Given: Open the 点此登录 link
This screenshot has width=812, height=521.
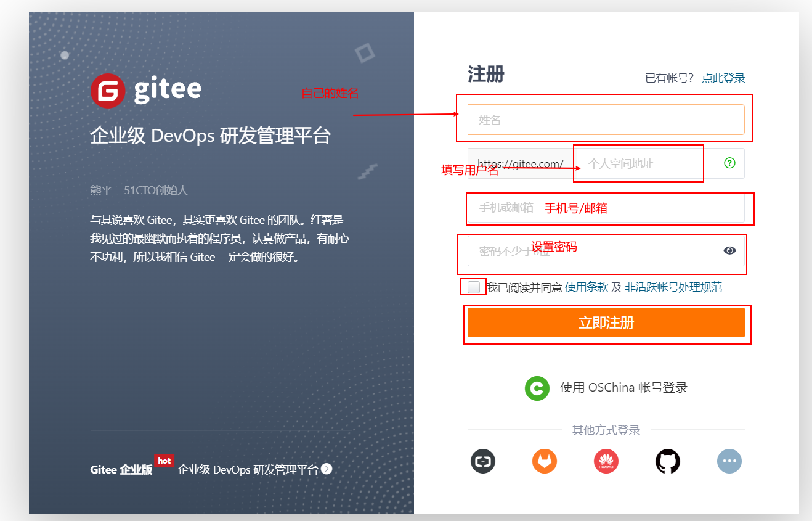Looking at the screenshot, I should [723, 78].
